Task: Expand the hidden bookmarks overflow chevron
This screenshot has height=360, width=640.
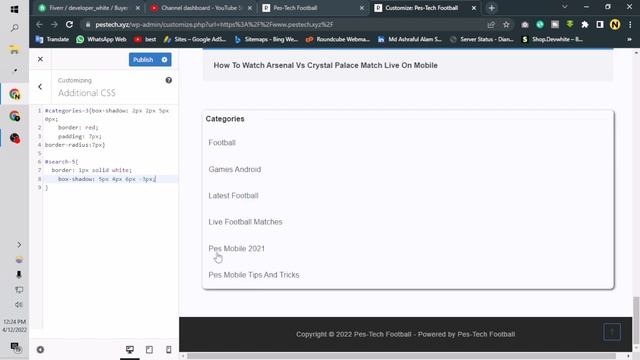Action: tap(629, 39)
